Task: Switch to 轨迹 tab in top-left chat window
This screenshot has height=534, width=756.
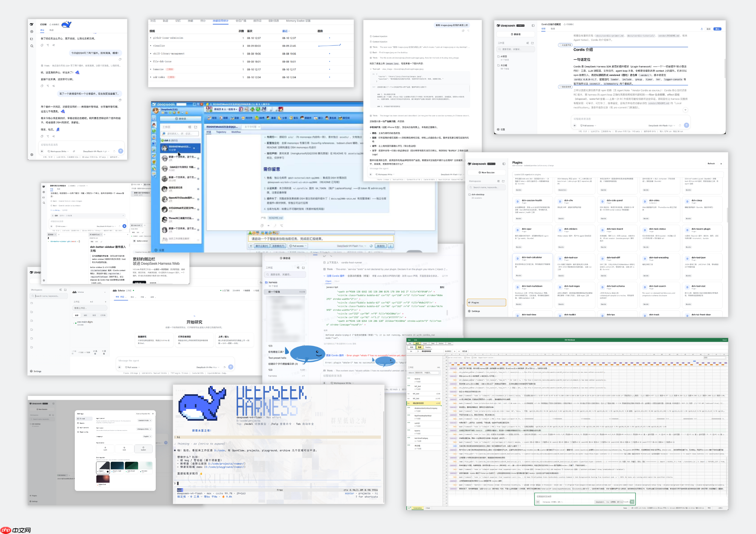Action: (x=51, y=30)
